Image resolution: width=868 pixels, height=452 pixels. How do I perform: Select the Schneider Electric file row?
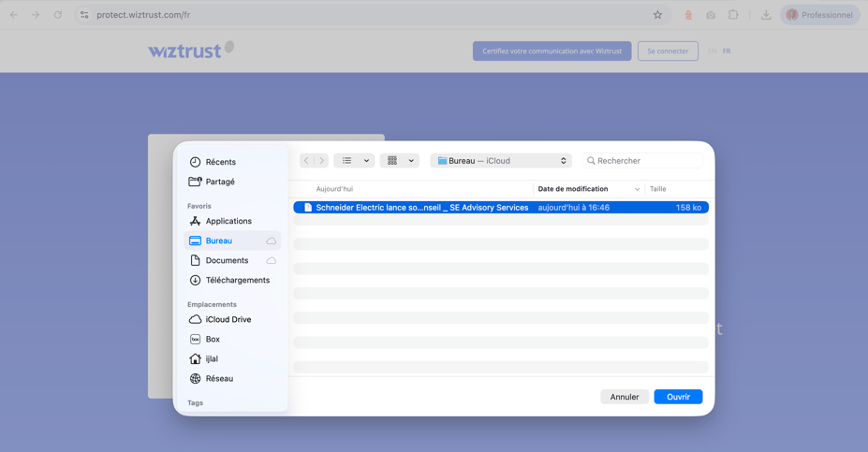pos(501,208)
